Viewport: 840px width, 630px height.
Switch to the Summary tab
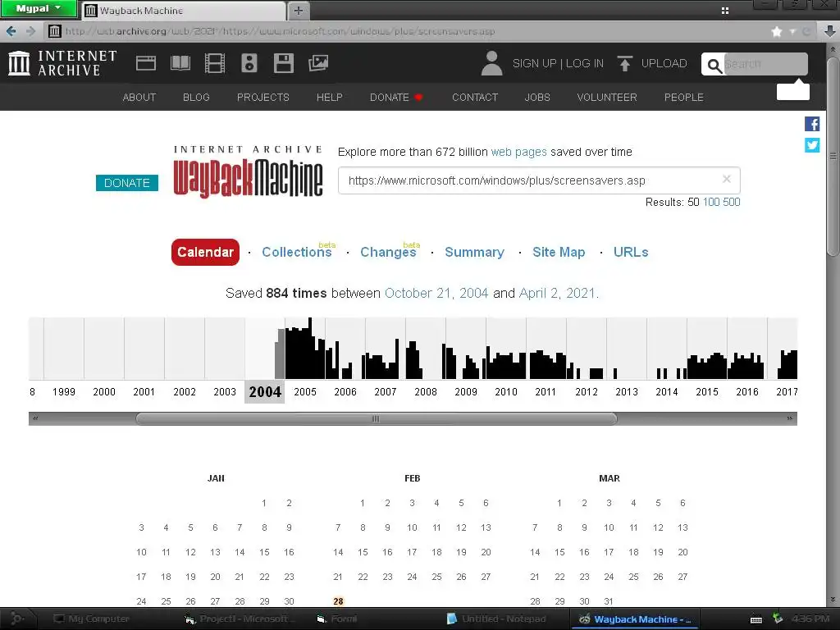pyautogui.click(x=475, y=252)
